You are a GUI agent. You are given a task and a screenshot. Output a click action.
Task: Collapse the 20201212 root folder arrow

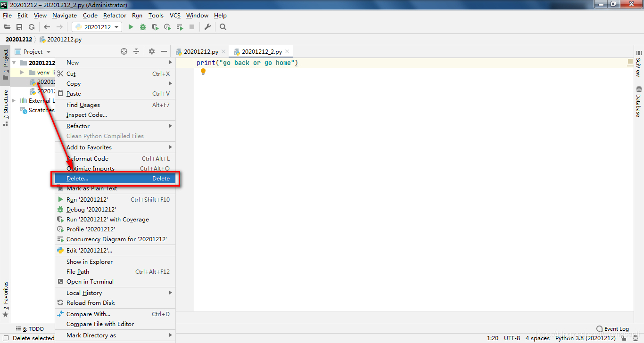tap(14, 63)
